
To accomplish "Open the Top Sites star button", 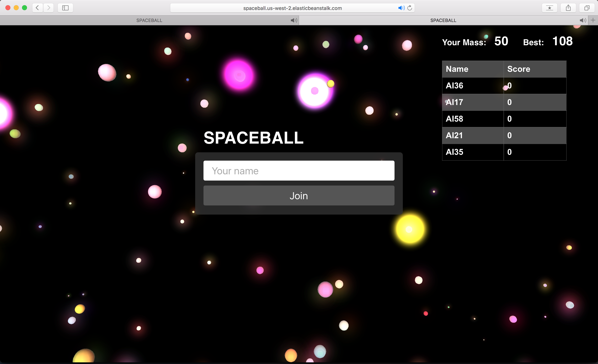I will pos(549,8).
